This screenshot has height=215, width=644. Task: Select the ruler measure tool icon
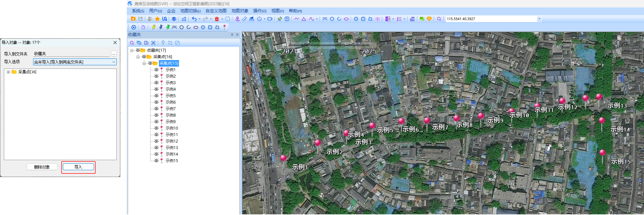click(x=244, y=19)
